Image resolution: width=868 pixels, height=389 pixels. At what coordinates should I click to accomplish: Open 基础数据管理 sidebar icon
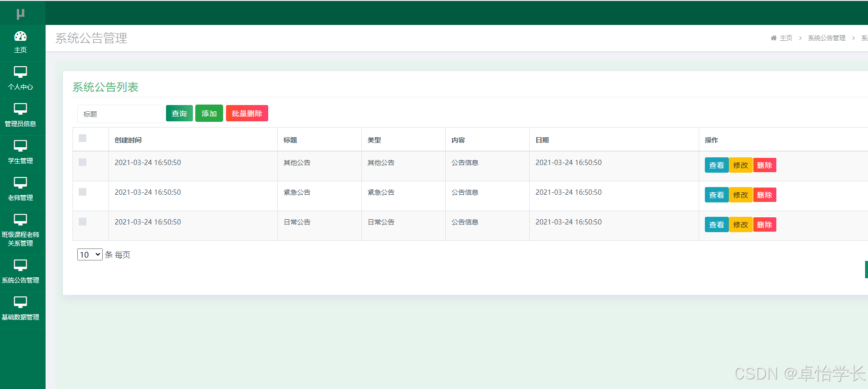(x=20, y=302)
